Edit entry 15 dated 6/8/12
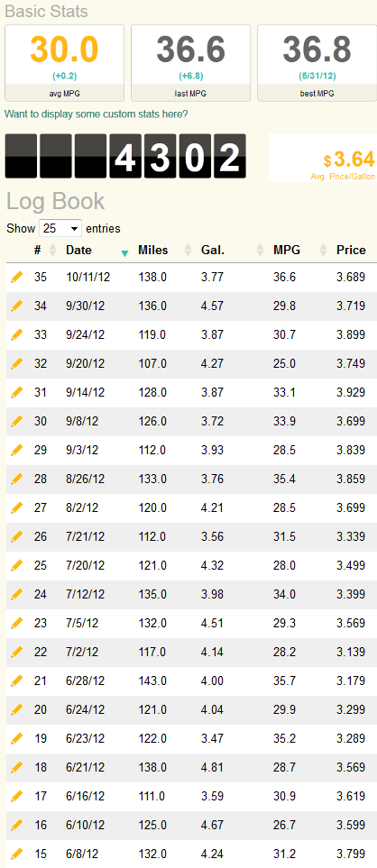This screenshot has height=868, width=377. coord(17,853)
